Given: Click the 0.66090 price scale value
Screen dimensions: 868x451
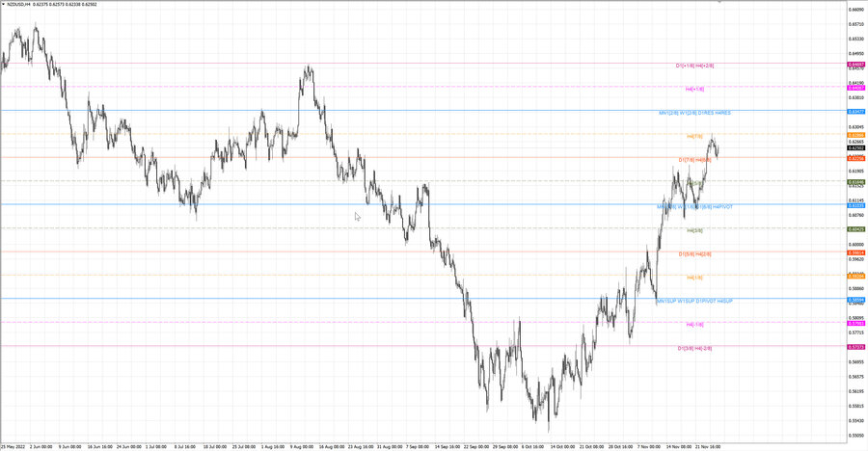Looking at the screenshot, I should [856, 10].
